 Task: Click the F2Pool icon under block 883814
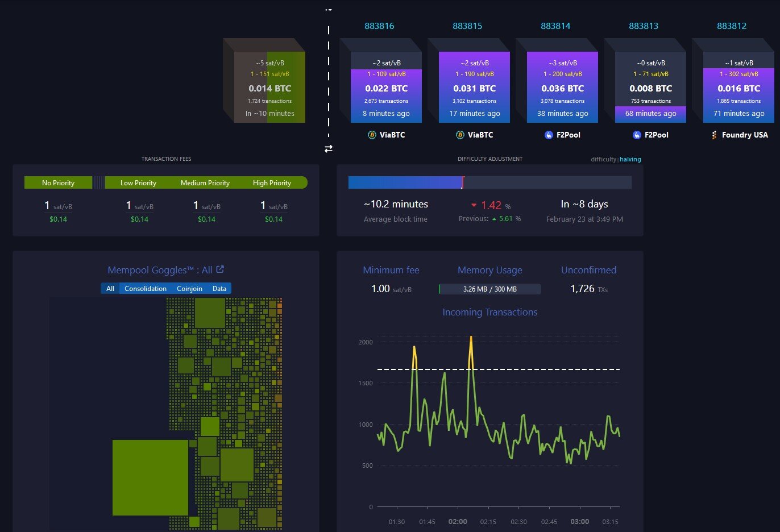pos(549,135)
